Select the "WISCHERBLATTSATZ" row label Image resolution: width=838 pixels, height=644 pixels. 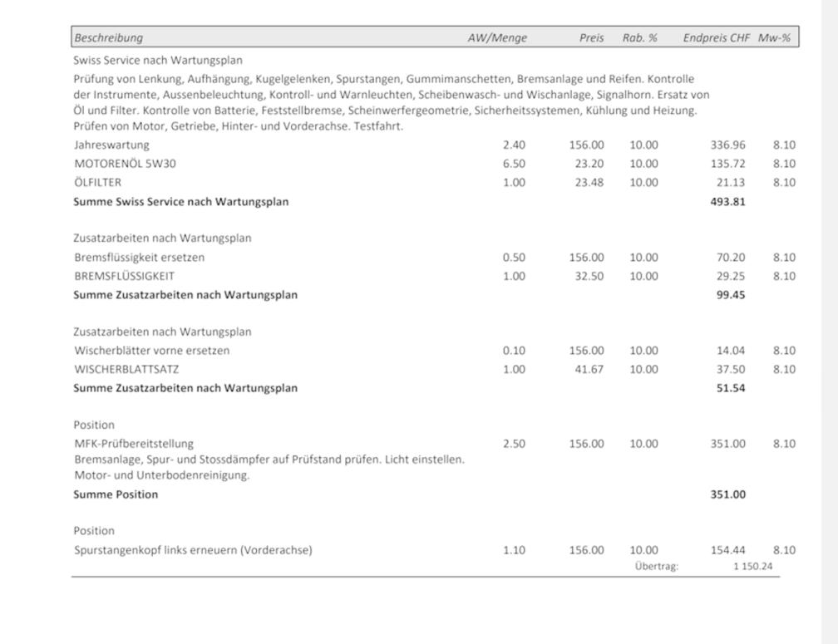click(126, 369)
